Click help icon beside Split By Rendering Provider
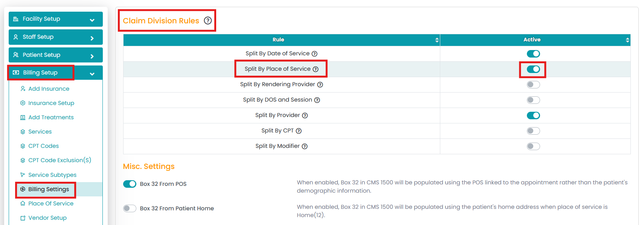644x225 pixels. coord(320,85)
